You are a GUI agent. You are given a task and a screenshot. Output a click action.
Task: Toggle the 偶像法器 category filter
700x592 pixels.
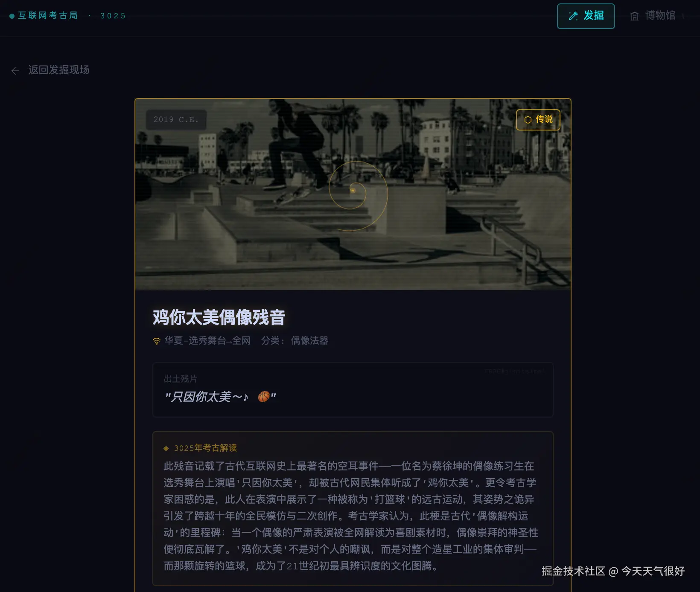coord(309,341)
